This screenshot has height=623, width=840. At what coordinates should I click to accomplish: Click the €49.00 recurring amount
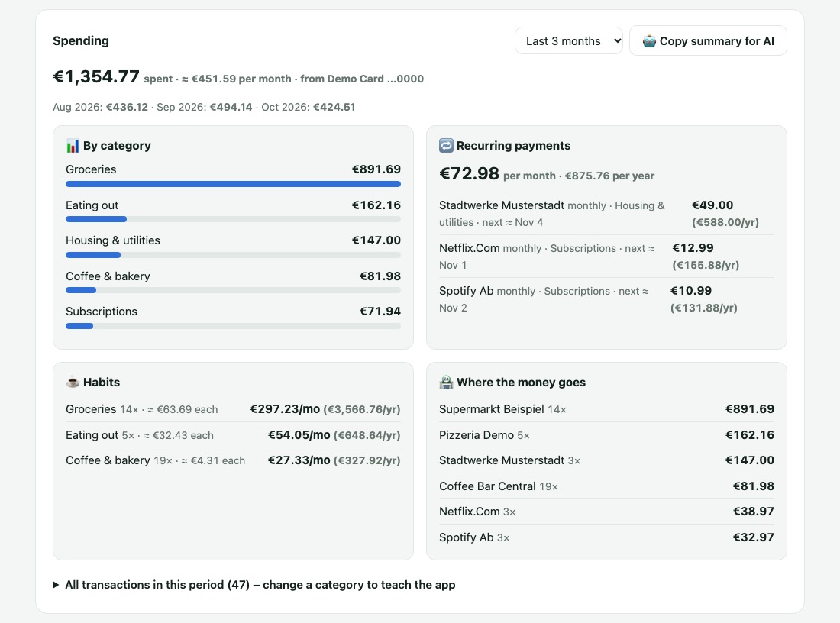(x=712, y=205)
